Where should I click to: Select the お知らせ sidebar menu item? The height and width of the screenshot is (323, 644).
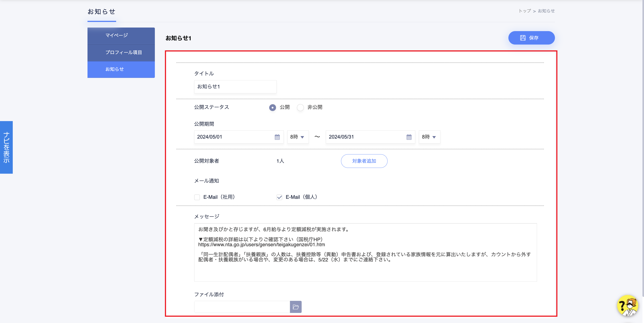click(x=121, y=69)
